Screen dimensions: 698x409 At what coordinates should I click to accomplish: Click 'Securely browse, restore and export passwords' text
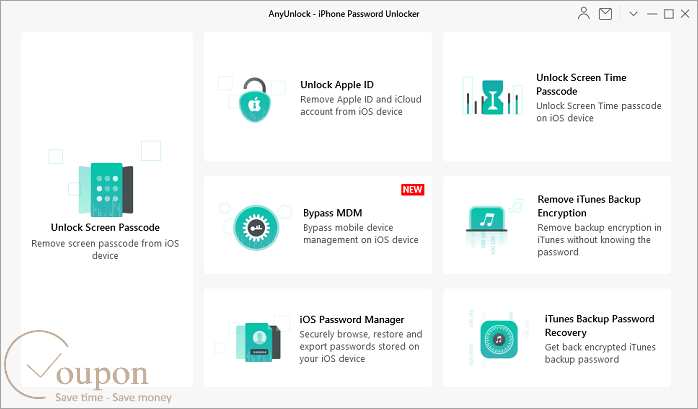coord(361,346)
